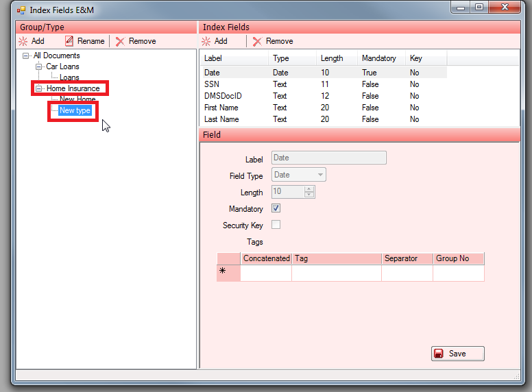Click the app icon in the title bar
The height and width of the screenshot is (392, 532).
(21, 10)
